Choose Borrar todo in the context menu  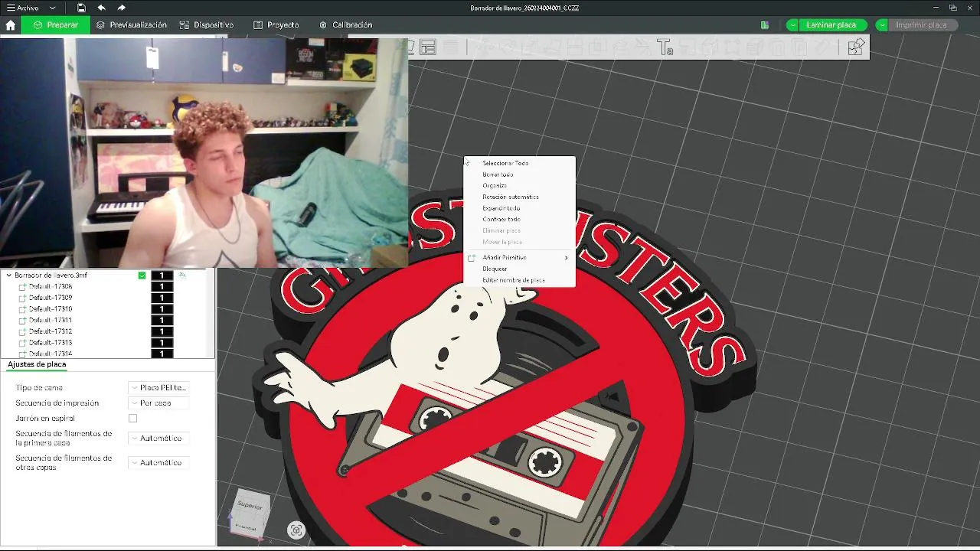tap(498, 174)
